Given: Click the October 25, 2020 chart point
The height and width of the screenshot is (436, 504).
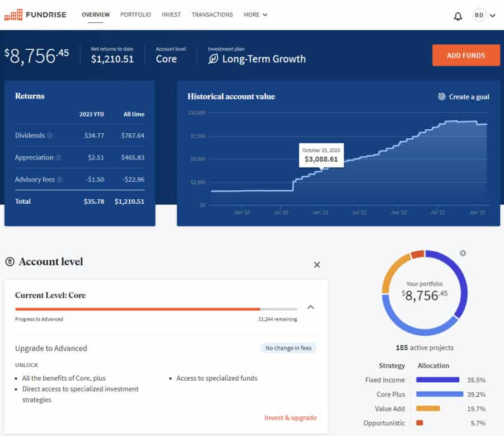Looking at the screenshot, I should pyautogui.click(x=321, y=170).
